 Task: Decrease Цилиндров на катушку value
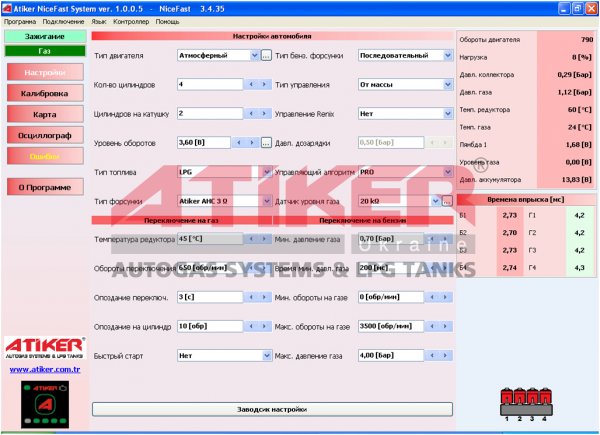(251, 114)
